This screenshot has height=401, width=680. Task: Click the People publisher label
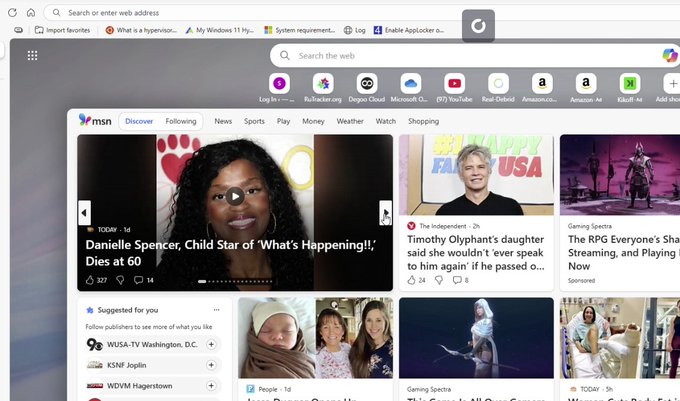coord(268,389)
